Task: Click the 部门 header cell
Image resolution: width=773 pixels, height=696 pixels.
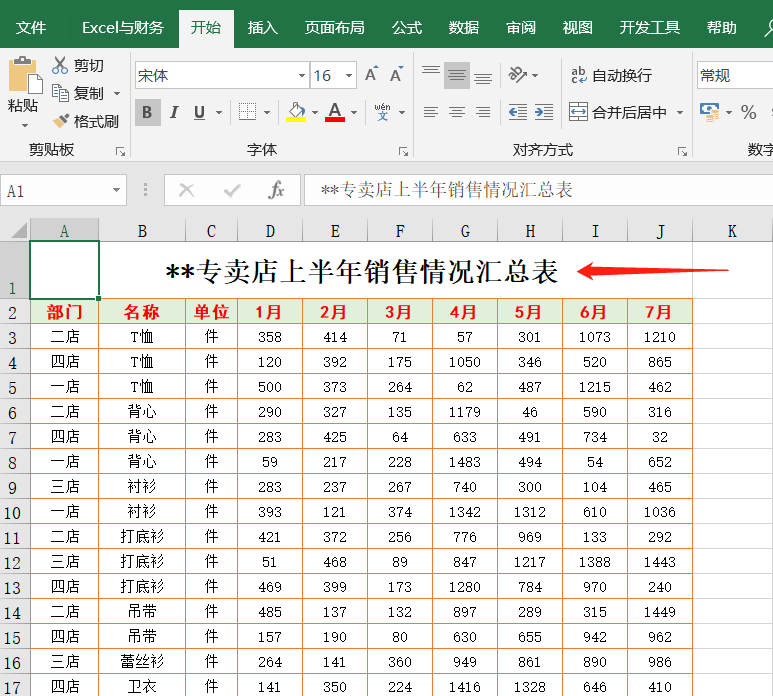Action: tap(65, 312)
